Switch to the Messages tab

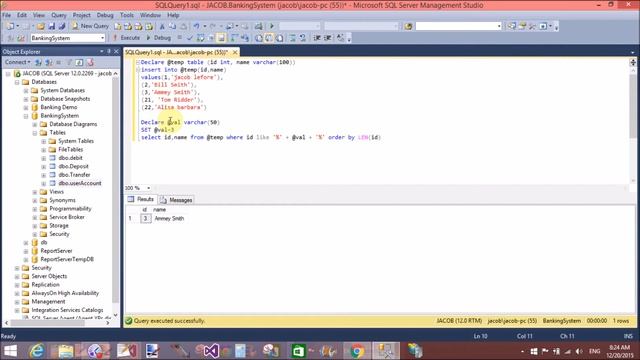click(176, 200)
